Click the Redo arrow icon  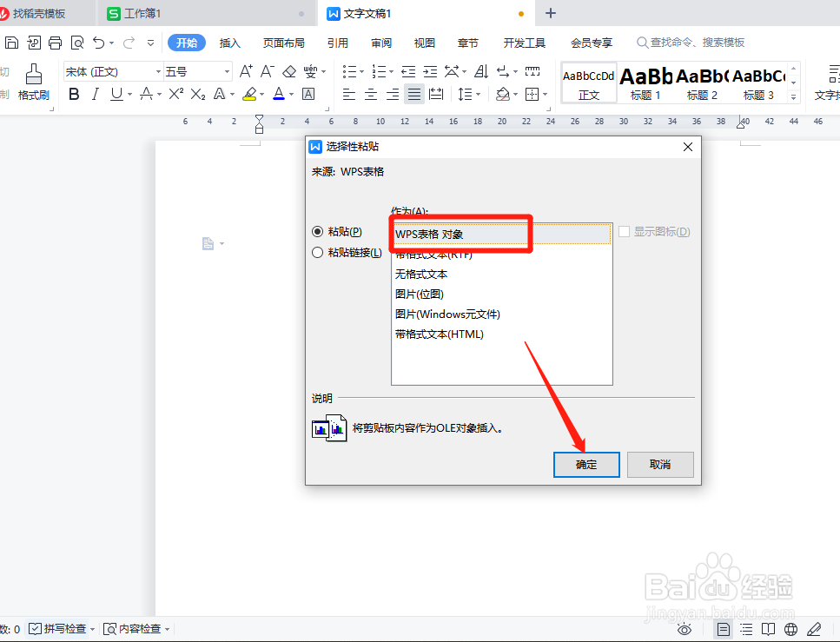click(x=129, y=43)
